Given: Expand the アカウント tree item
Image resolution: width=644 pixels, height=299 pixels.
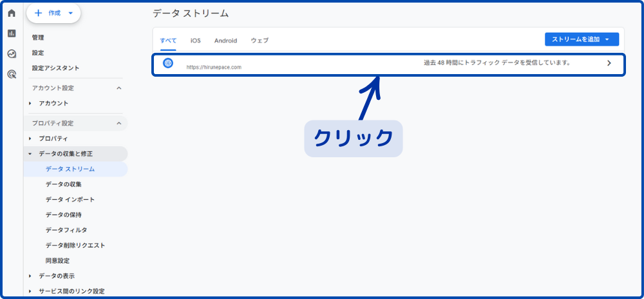Looking at the screenshot, I should pyautogui.click(x=30, y=103).
